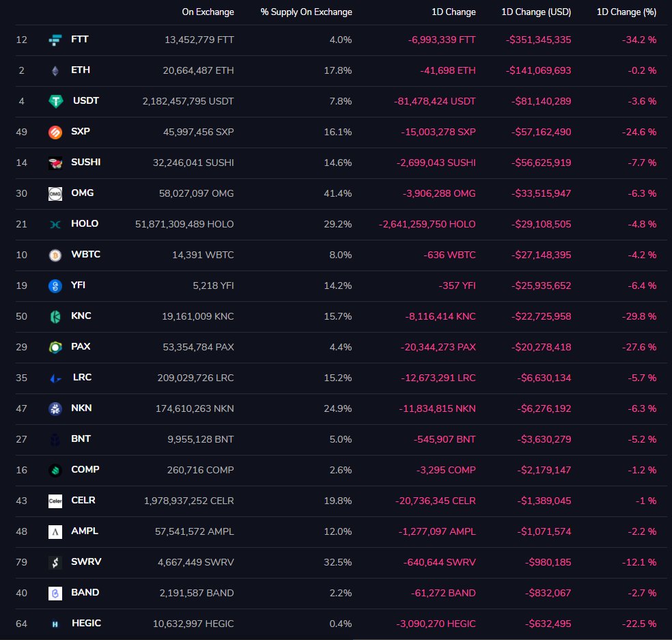Click the PAX token icon
The width and height of the screenshot is (672, 640).
pyautogui.click(x=55, y=347)
